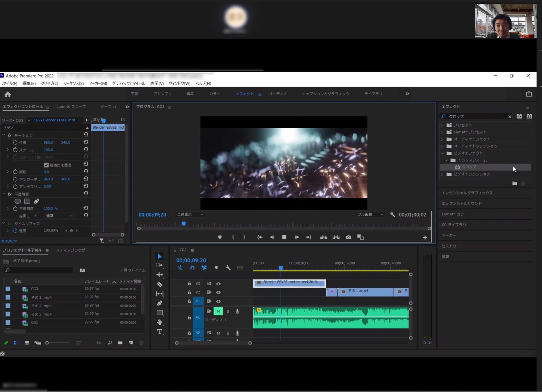Open the File menu

(9, 83)
